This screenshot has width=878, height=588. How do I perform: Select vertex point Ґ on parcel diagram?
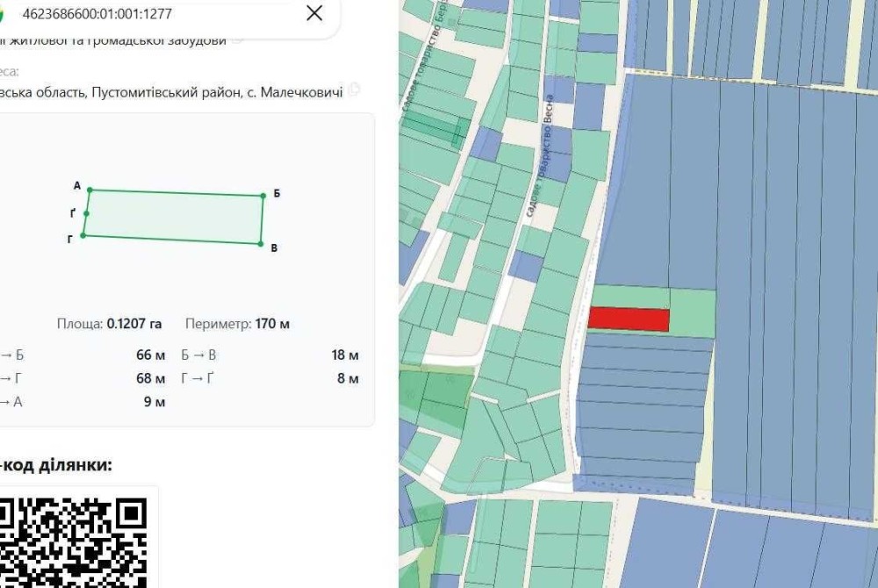pos(86,214)
